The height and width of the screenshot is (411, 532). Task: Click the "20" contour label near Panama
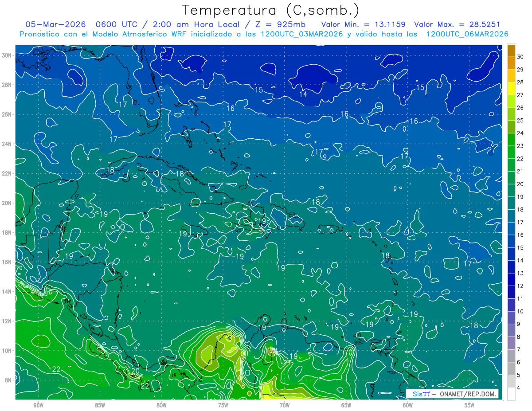pos(135,371)
